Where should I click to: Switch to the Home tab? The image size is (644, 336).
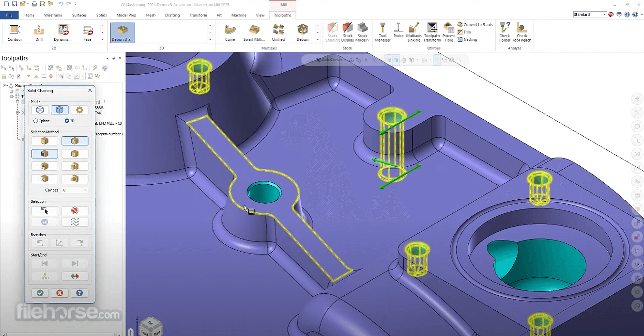[30, 15]
